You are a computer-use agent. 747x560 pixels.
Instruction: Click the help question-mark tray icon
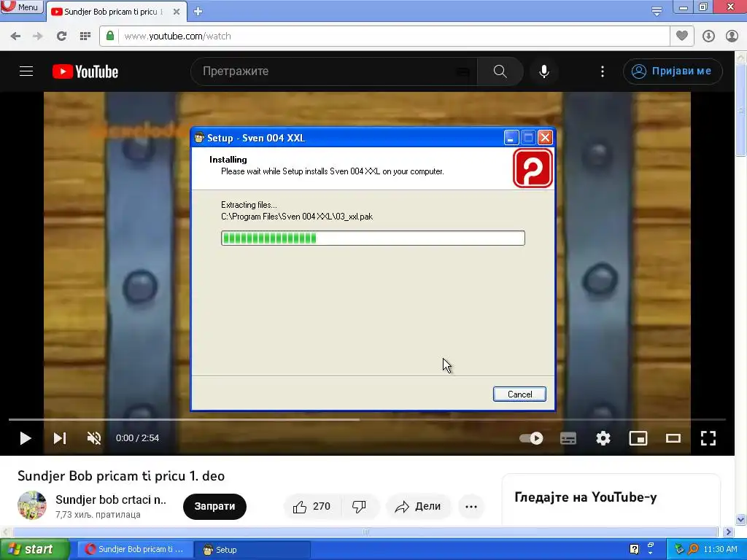[634, 549]
